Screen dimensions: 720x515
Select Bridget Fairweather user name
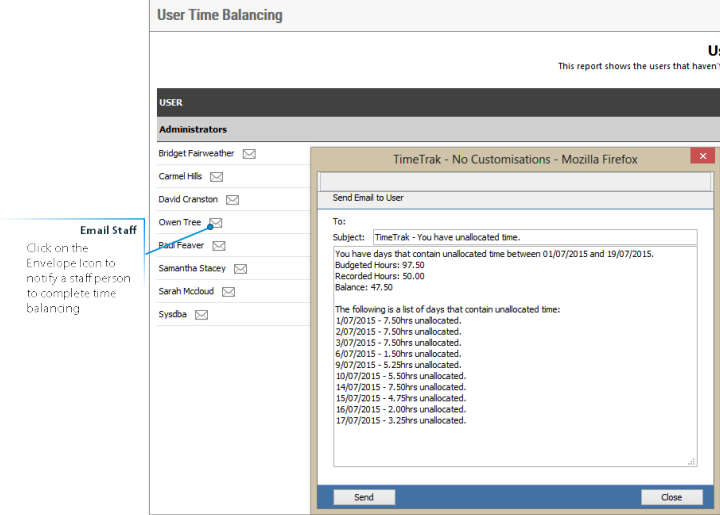pyautogui.click(x=196, y=153)
